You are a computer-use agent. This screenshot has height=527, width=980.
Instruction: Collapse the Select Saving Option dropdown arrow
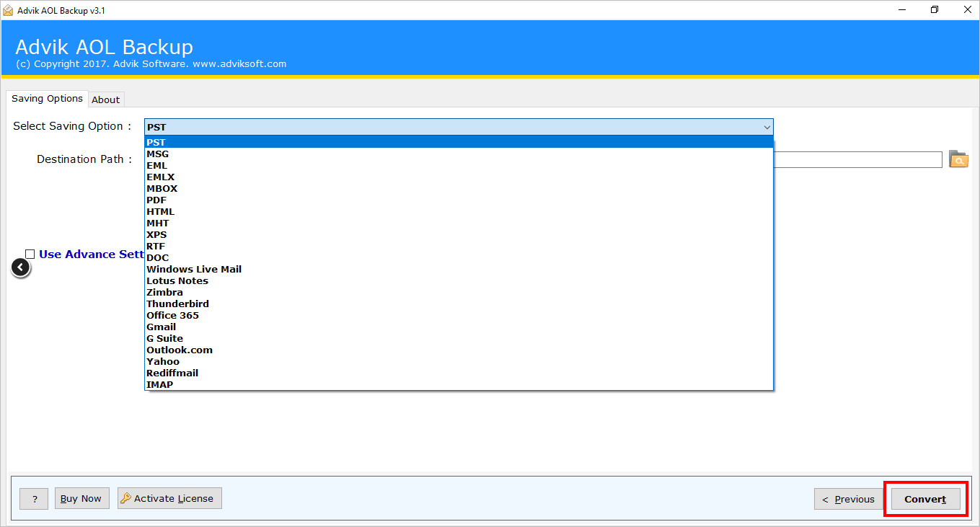767,127
